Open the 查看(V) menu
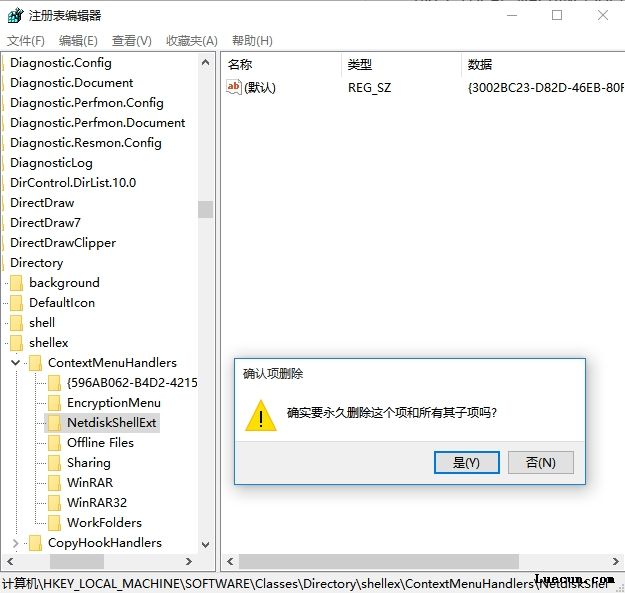Screen dimensions: 625x593 click(132, 41)
